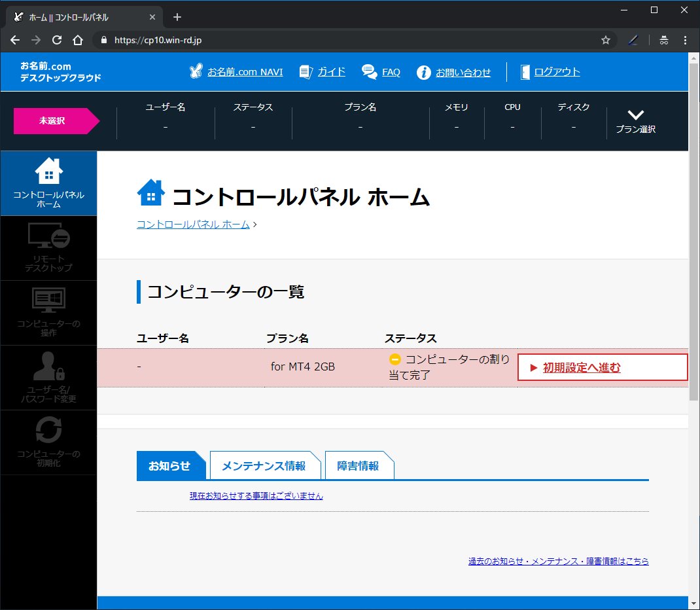700x610 pixels.
Task: Click the コンピューターの割り当て完了 status text
Action: pyautogui.click(x=449, y=367)
